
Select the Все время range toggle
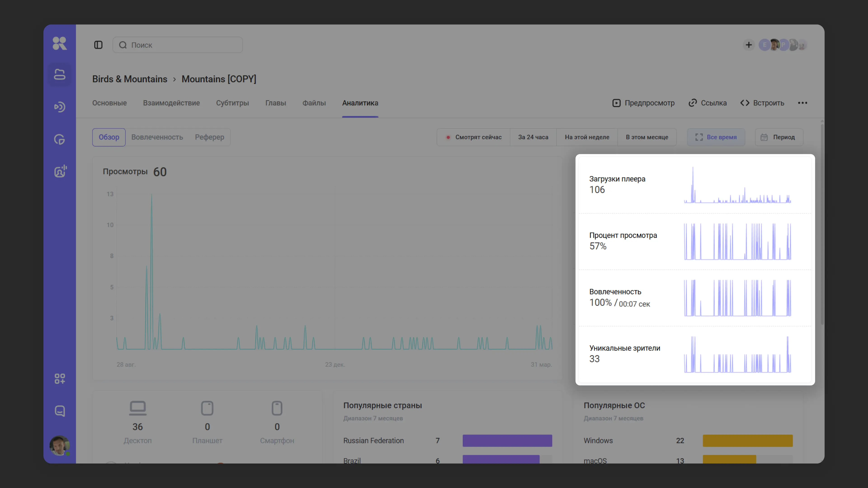[716, 137]
